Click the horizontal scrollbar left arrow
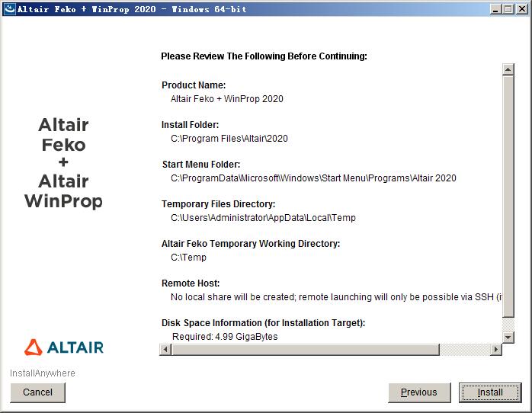 click(x=165, y=349)
